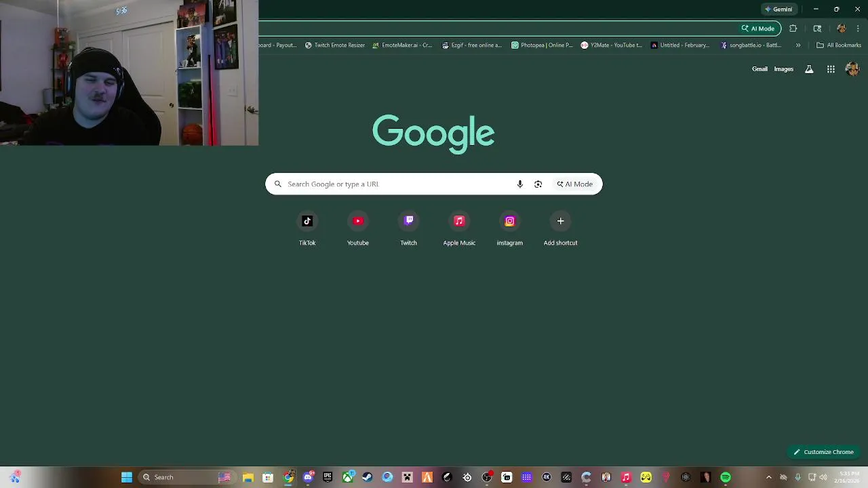Open Discord from the taskbar

[308, 477]
